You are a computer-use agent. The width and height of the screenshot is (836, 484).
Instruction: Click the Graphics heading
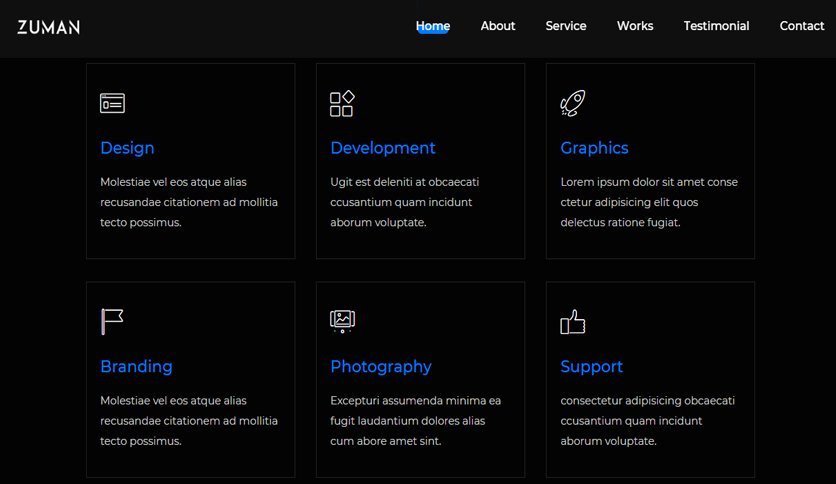594,148
